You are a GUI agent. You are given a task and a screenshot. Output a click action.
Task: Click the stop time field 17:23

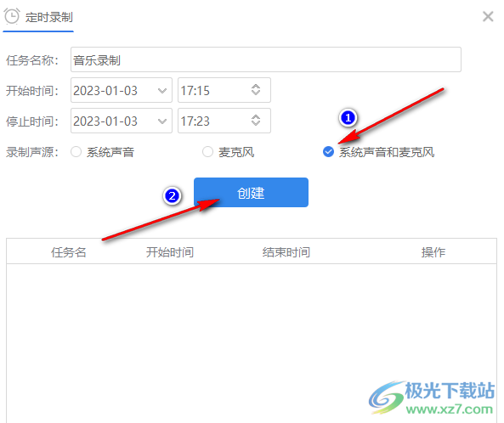click(224, 121)
